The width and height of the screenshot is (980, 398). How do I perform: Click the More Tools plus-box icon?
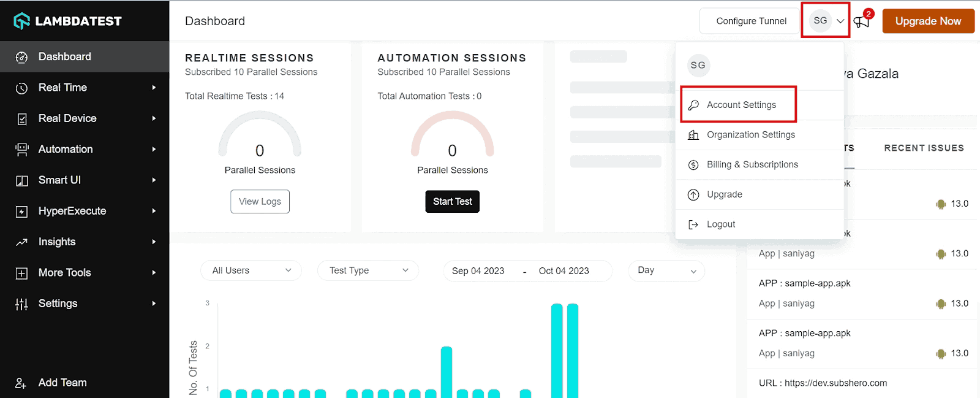pos(21,273)
